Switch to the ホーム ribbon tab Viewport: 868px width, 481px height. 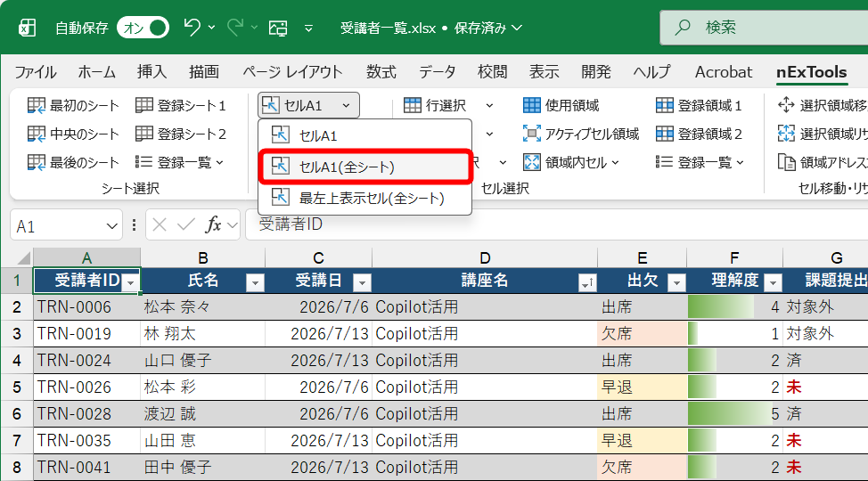point(97,72)
